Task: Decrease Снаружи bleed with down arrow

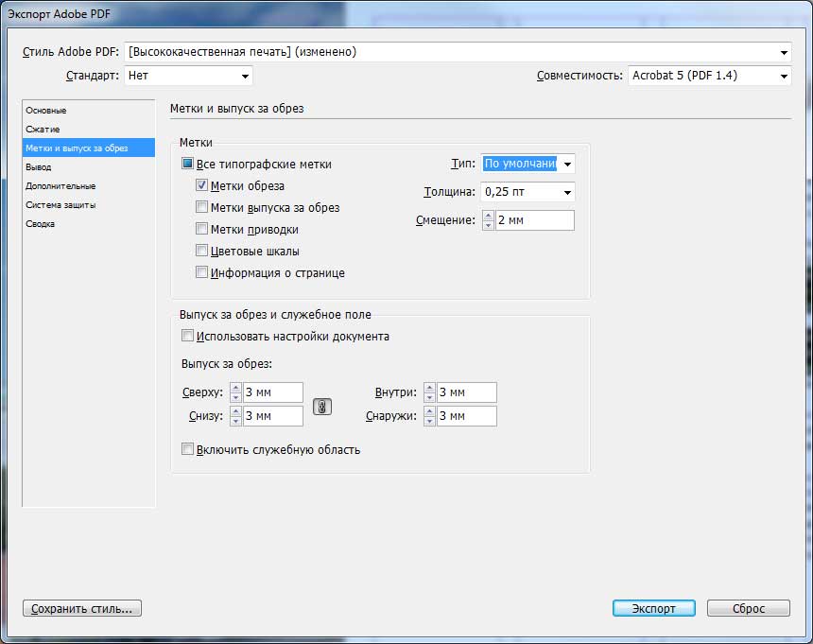Action: [429, 421]
